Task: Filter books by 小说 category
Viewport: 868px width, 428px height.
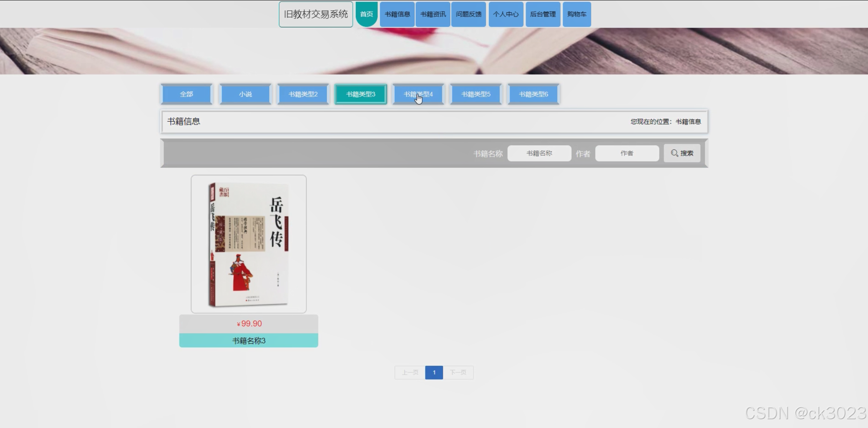Action: tap(245, 94)
